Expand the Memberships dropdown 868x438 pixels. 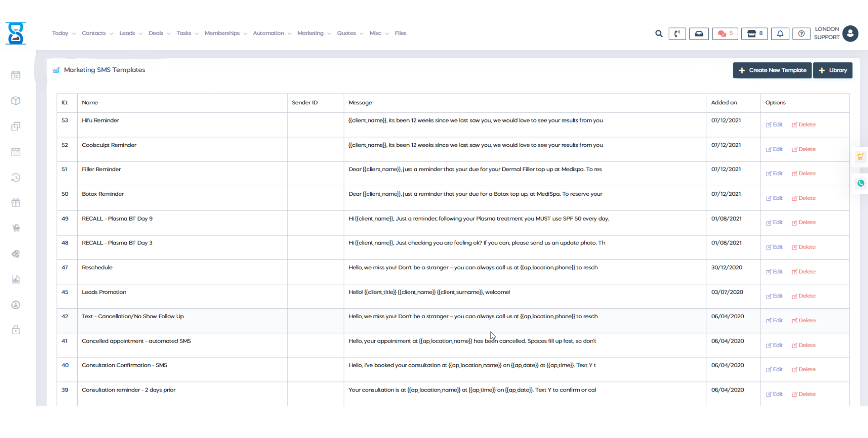coord(222,33)
